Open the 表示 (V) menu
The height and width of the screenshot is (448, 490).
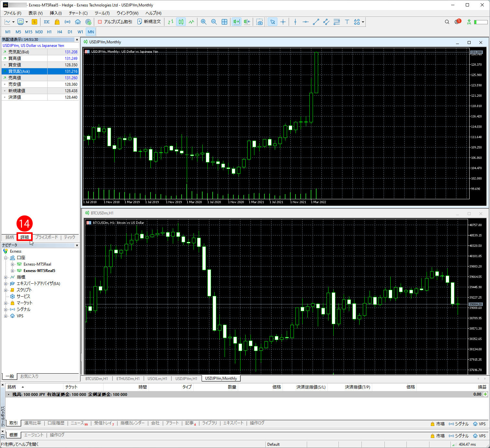click(x=35, y=13)
